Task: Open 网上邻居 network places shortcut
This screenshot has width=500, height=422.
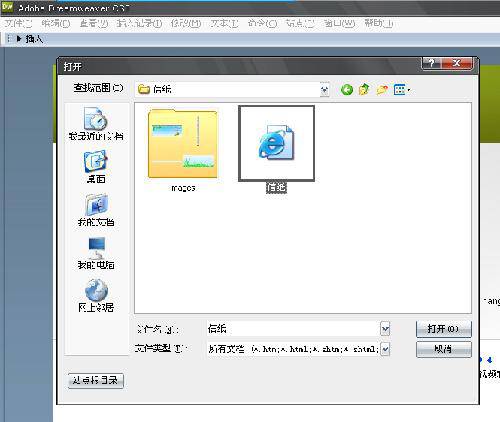Action: coord(96,296)
